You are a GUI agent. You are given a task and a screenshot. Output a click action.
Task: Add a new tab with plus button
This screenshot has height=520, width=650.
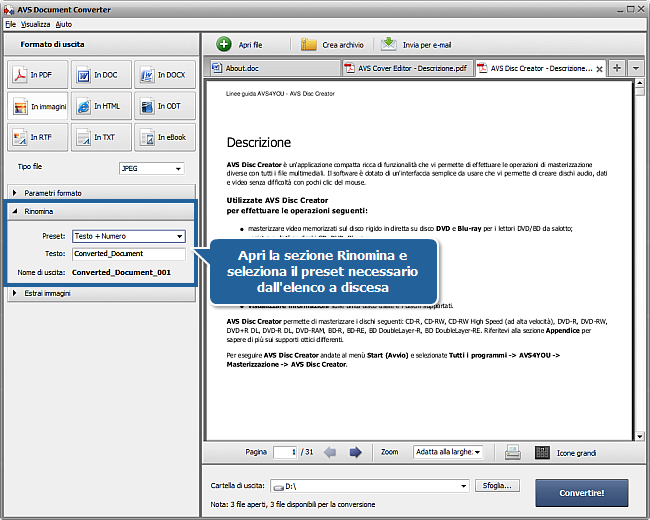[x=617, y=68]
